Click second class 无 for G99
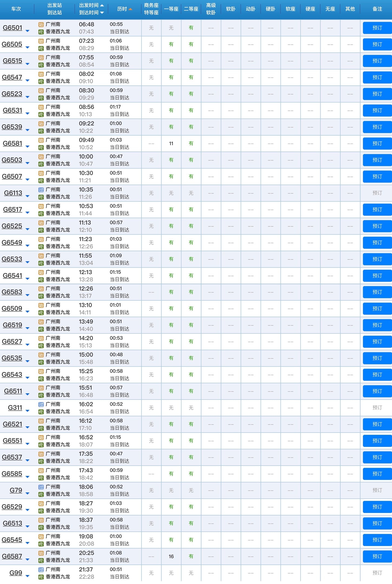 pos(191,573)
